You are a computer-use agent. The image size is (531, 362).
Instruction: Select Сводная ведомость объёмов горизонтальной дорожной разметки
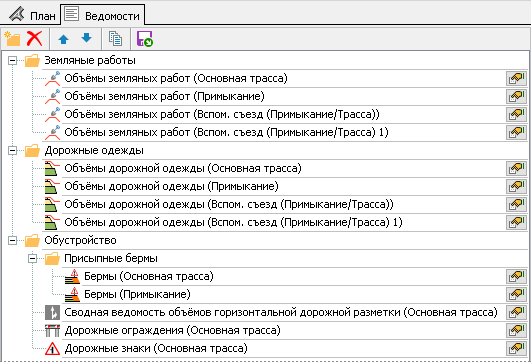click(281, 312)
